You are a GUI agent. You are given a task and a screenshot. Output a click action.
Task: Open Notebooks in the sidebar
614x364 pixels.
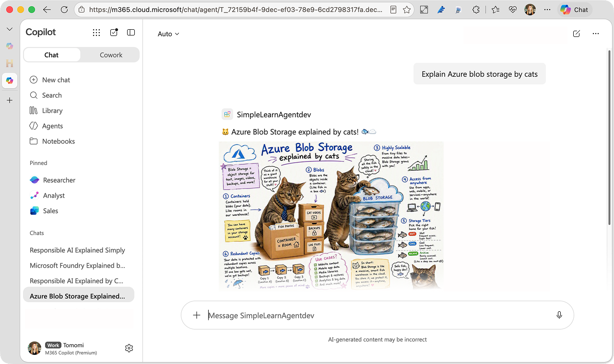coord(52,141)
